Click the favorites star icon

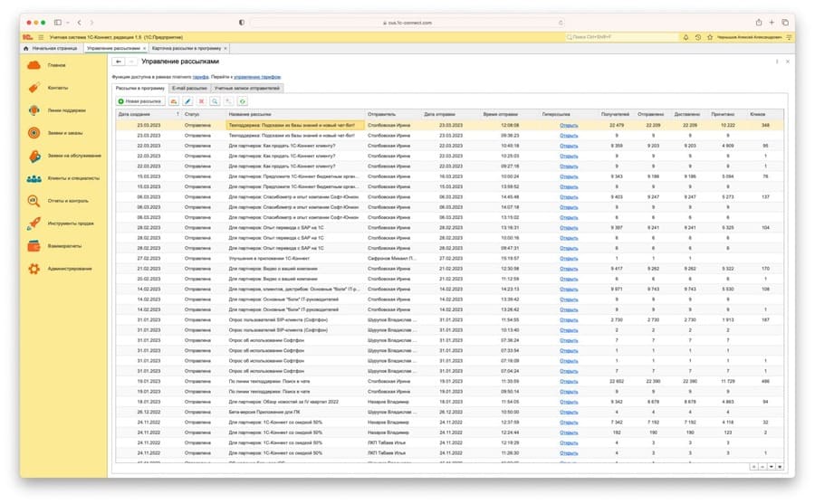point(710,37)
